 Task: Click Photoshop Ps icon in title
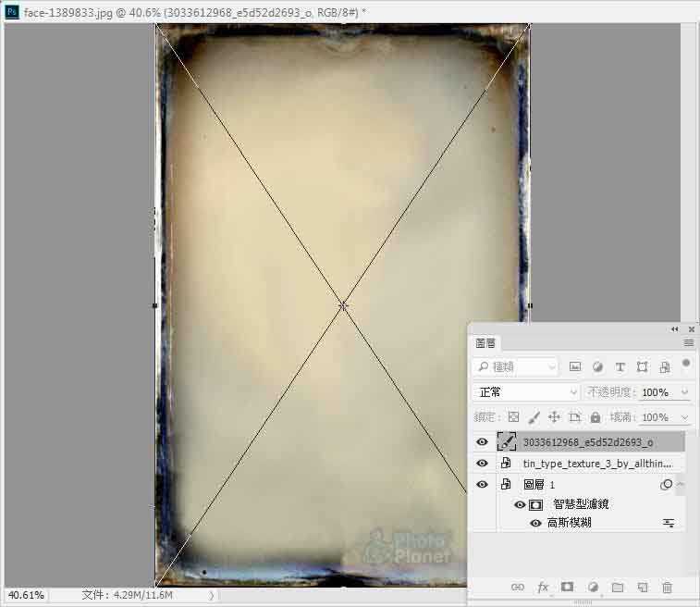click(x=11, y=12)
